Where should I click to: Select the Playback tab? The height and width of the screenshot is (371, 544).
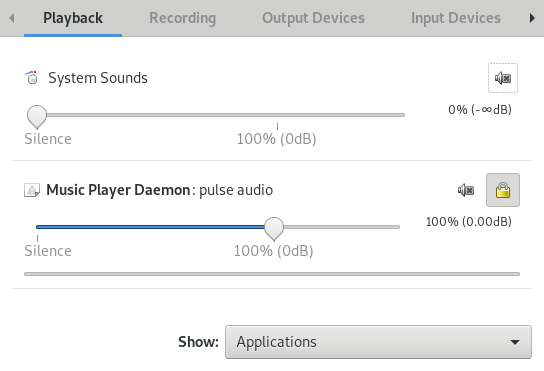[73, 18]
